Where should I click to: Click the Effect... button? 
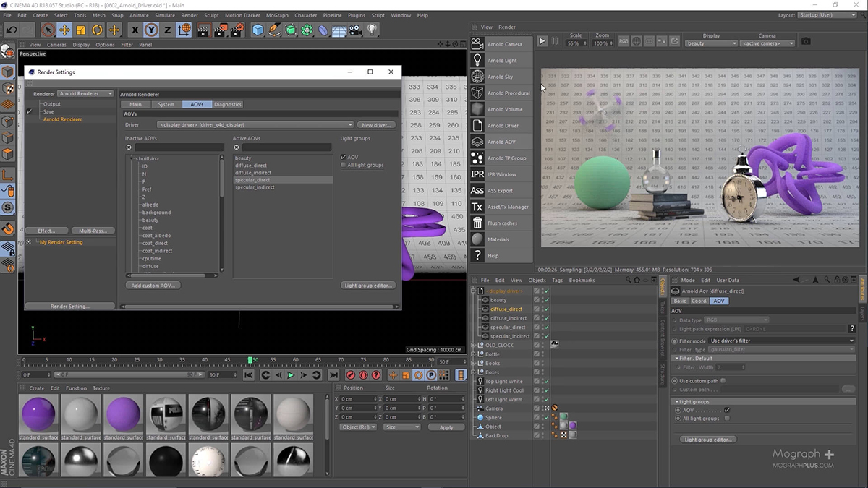[x=47, y=231]
